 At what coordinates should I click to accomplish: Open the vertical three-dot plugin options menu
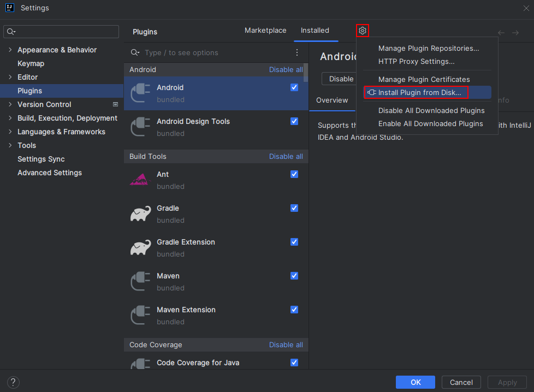click(297, 52)
